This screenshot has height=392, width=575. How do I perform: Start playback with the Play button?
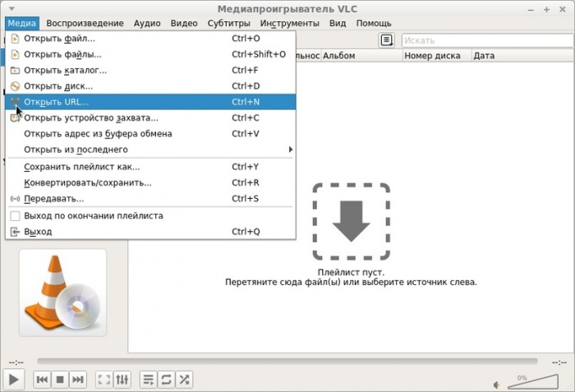(x=14, y=379)
